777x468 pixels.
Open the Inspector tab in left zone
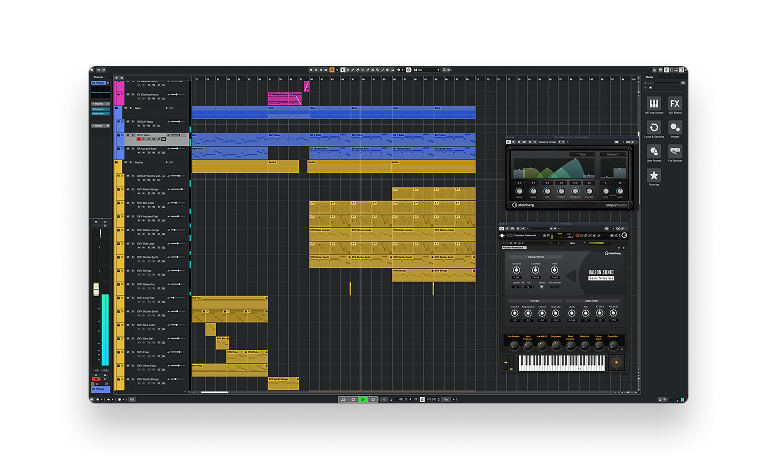click(98, 77)
